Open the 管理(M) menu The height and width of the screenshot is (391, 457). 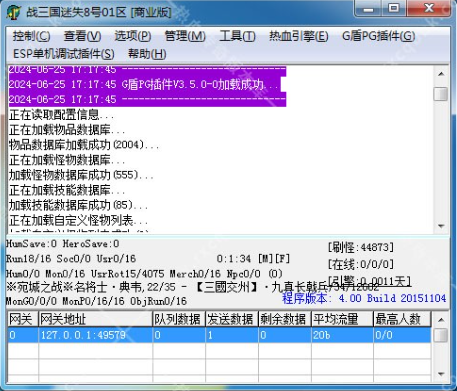185,36
